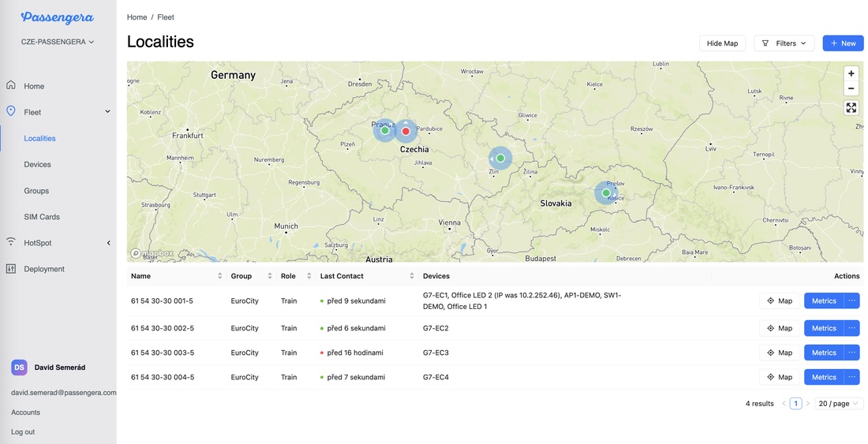Zoom in on the map
This screenshot has height=444, width=868.
[851, 73]
